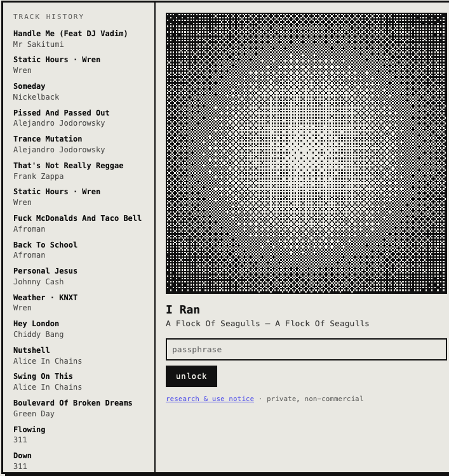The width and height of the screenshot is (449, 476).
Task: Select 'Weather · KNXT' entry
Action: coord(45,298)
